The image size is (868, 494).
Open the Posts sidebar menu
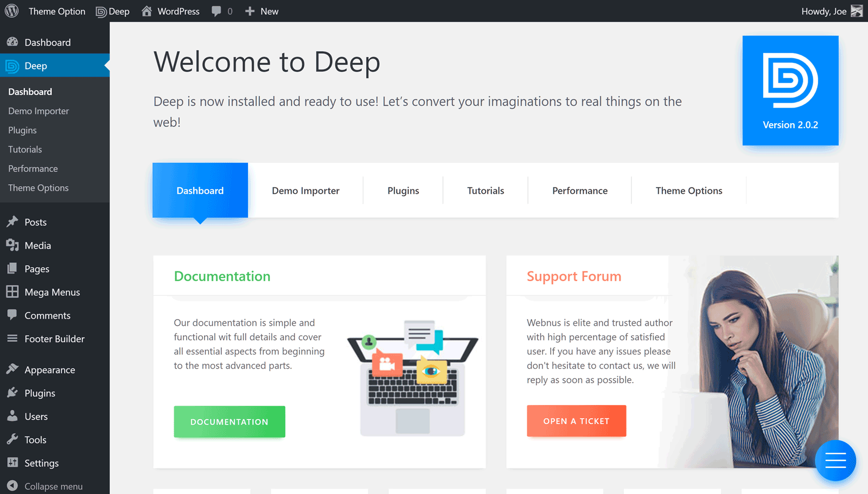[x=55, y=222]
